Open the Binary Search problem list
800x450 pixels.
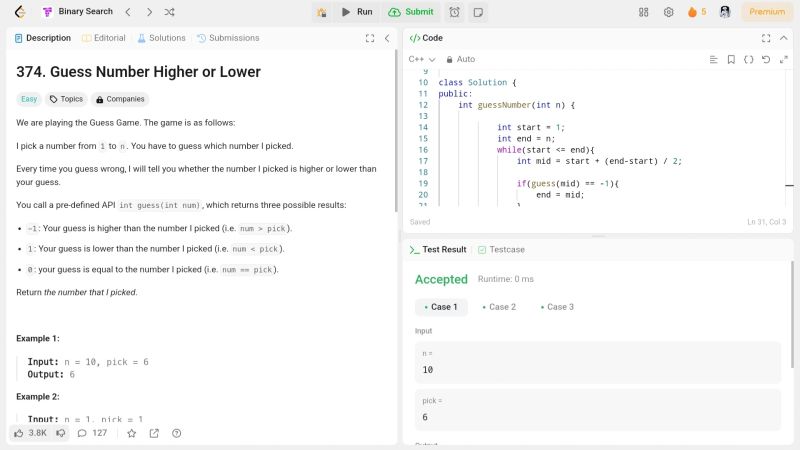[x=78, y=12]
